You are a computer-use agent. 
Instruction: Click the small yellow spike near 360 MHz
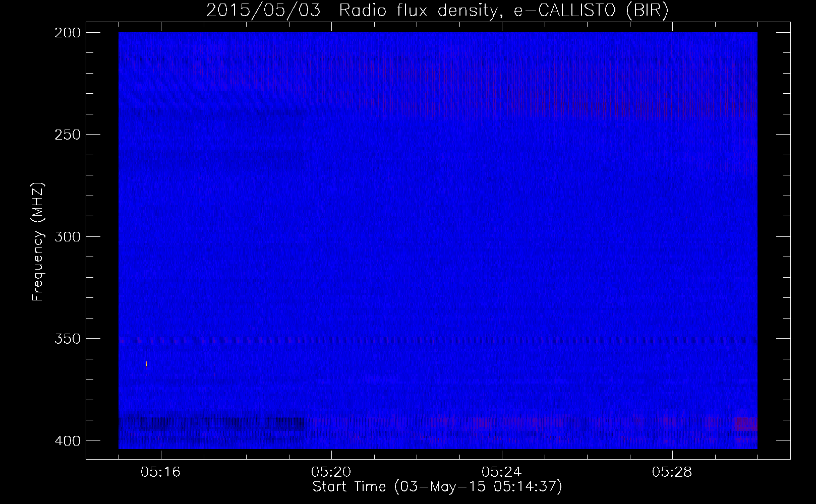point(146,364)
